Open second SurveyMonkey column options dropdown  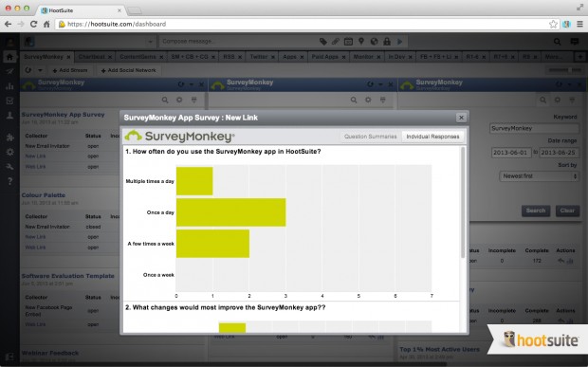point(380,84)
